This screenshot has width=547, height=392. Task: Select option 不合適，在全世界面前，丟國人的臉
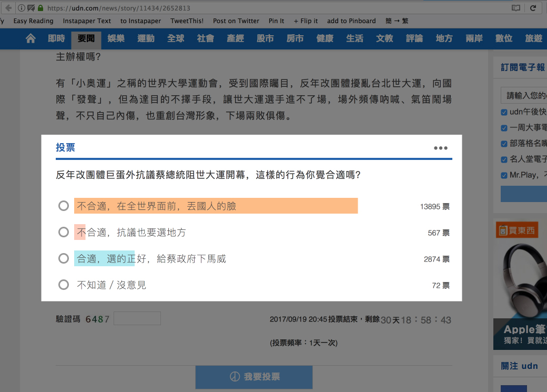tap(64, 206)
